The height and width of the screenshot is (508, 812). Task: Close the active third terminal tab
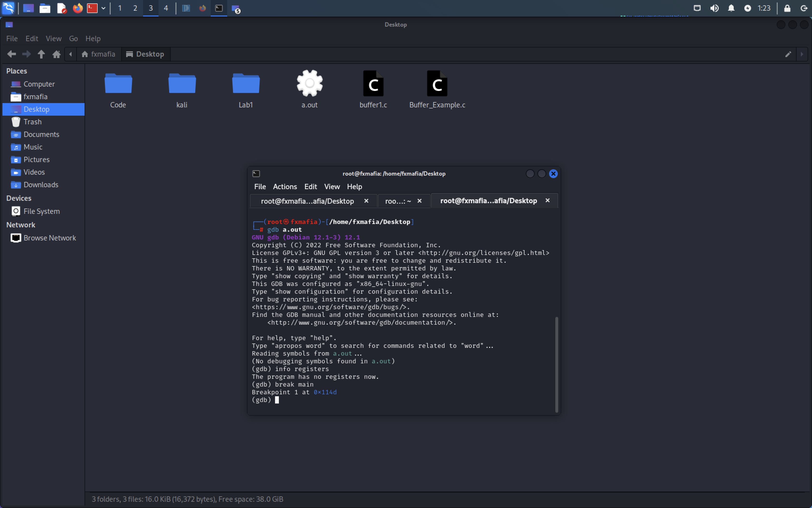pos(548,201)
